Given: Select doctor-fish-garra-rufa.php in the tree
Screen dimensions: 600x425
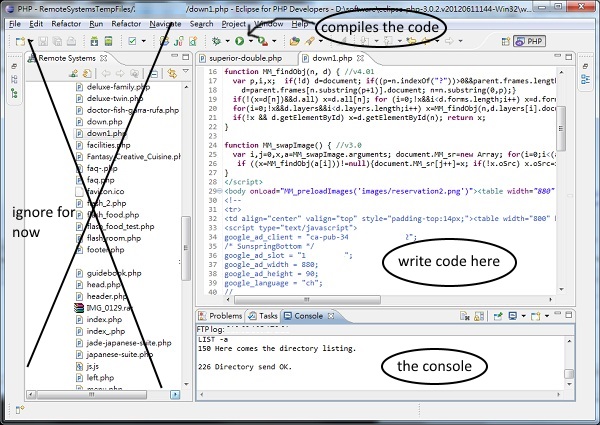Looking at the screenshot, I should click(127, 110).
